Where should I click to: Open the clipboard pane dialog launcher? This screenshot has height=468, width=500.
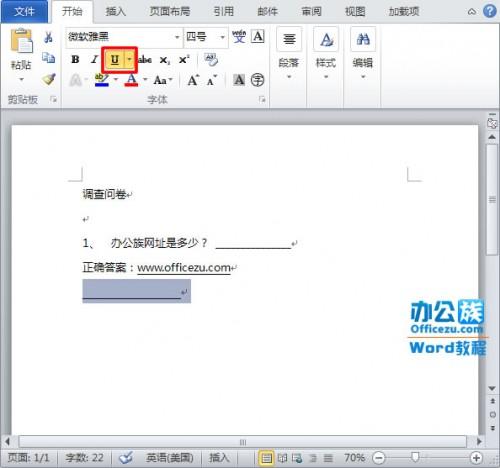point(53,99)
